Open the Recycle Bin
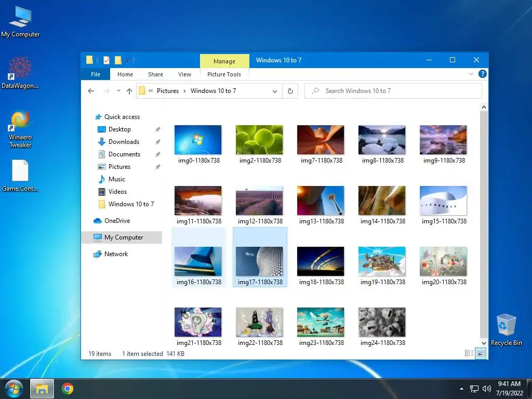The width and height of the screenshot is (532, 399). [506, 329]
